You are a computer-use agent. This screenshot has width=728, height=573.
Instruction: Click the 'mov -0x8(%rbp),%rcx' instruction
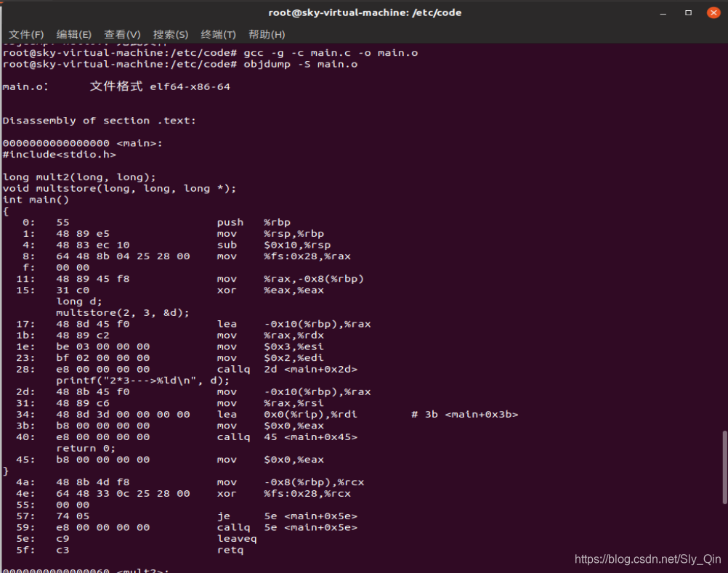(x=290, y=482)
